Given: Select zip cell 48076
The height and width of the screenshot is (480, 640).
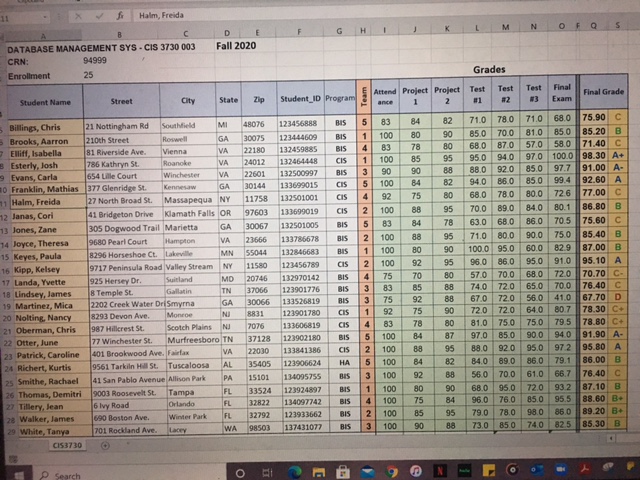Looking at the screenshot, I should [x=259, y=124].
